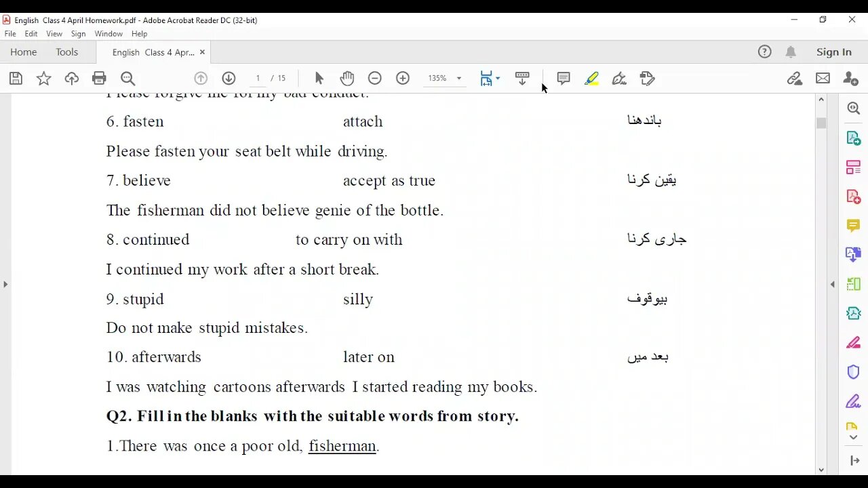Open Organize Pages pink tool in sidebar
The width and height of the screenshot is (868, 488).
point(854,167)
